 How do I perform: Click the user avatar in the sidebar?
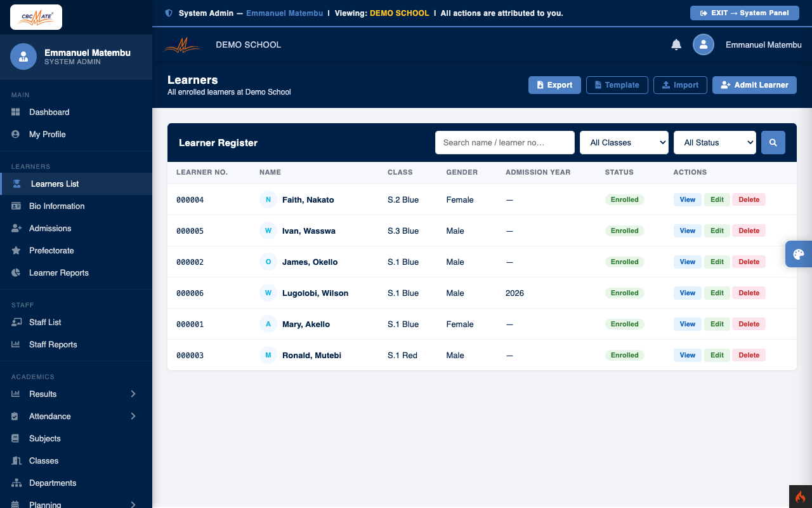tap(23, 57)
